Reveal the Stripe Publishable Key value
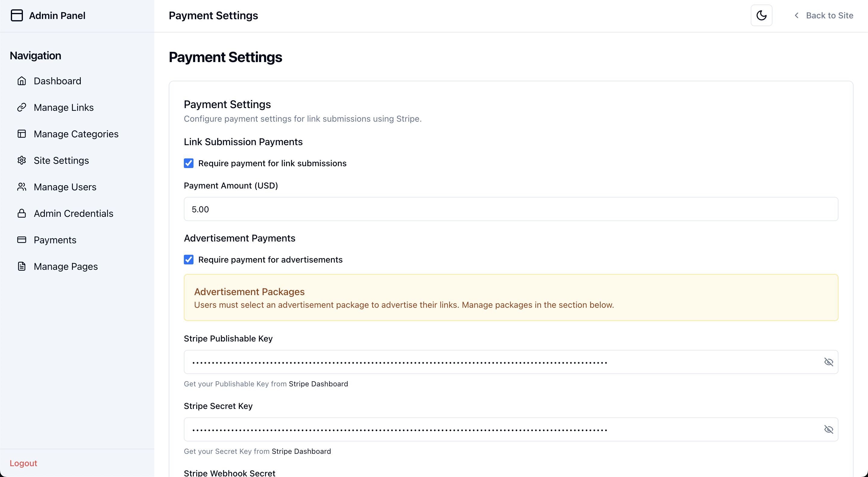 [x=829, y=362]
